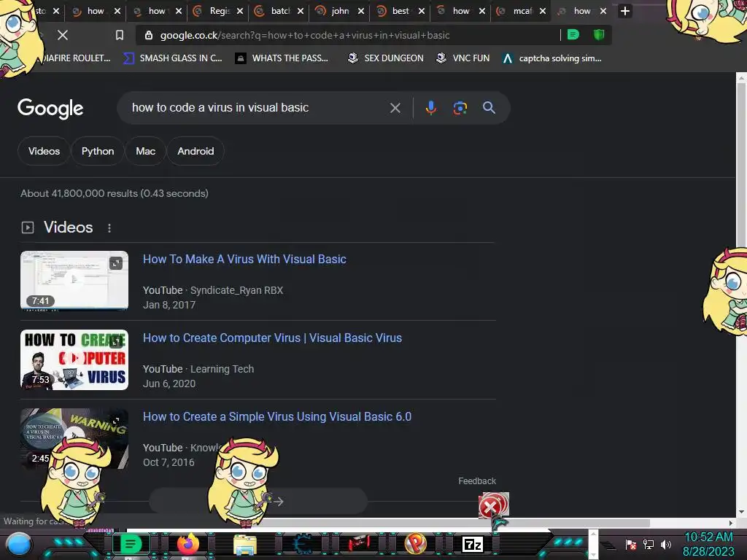Open the VNC FUN bookmark

click(x=462, y=58)
